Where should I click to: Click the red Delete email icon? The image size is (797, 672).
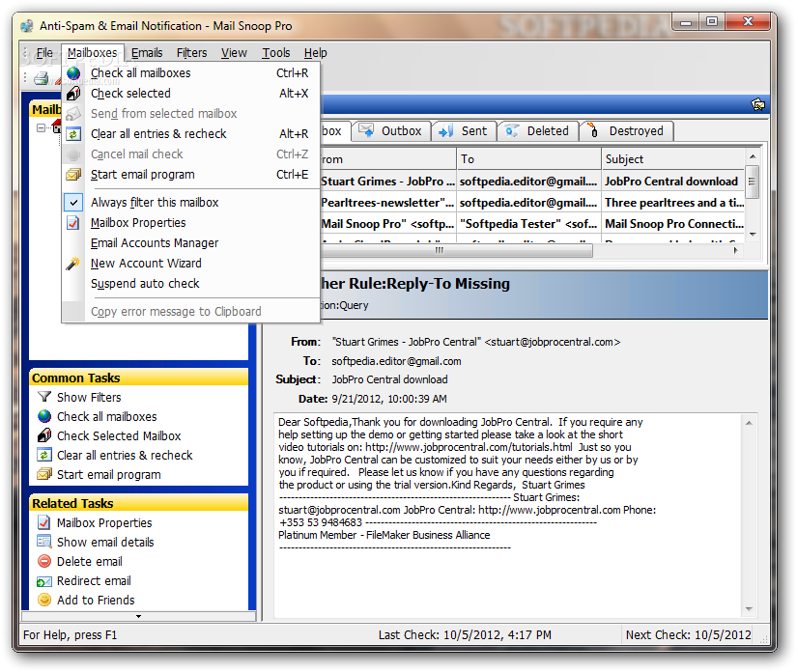tap(44, 561)
